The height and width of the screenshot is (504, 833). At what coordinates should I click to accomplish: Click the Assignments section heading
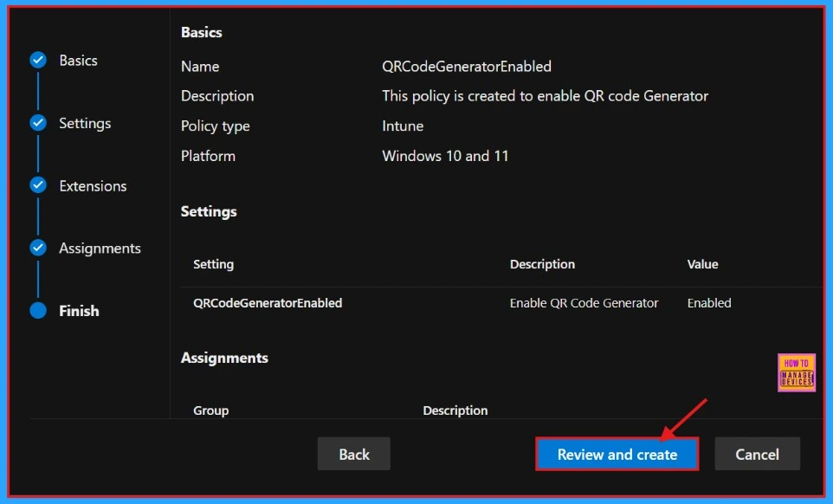click(x=224, y=358)
